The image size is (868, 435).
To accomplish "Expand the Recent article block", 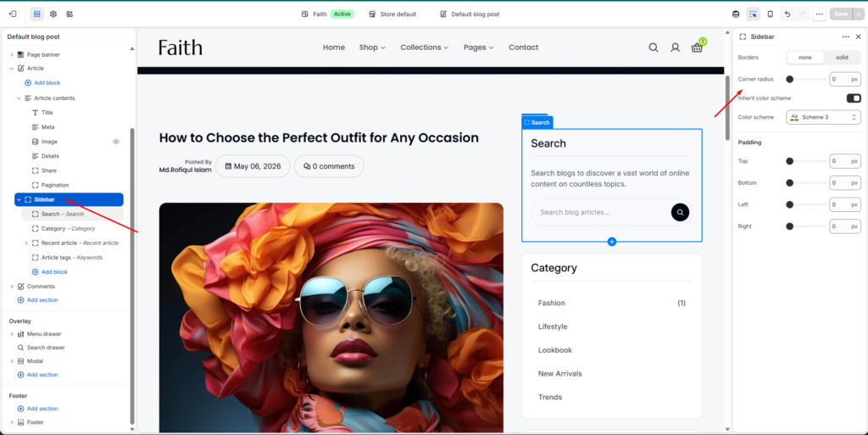I will tap(26, 243).
